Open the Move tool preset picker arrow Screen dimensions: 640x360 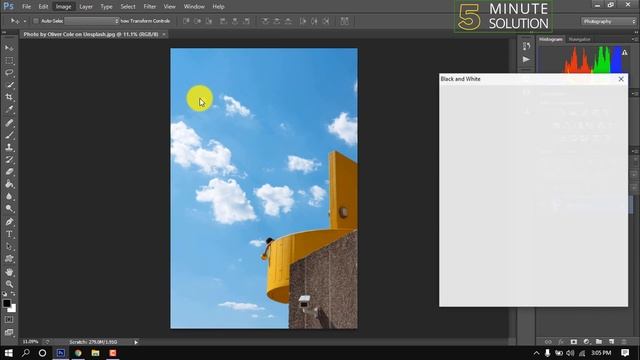pos(24,21)
